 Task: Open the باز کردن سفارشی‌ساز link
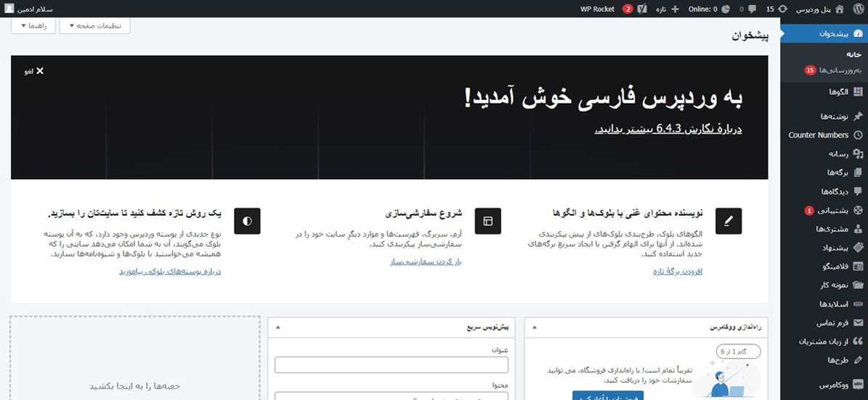tap(426, 261)
